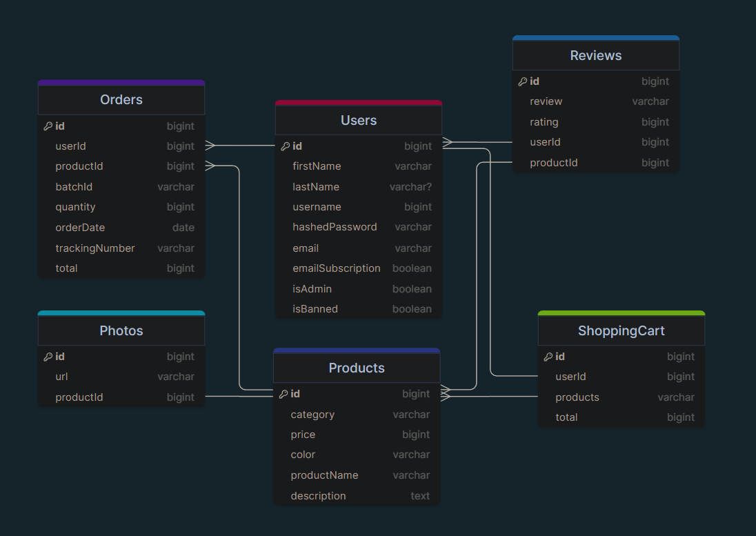Select the userId field in ShoppingCart

tap(621, 377)
